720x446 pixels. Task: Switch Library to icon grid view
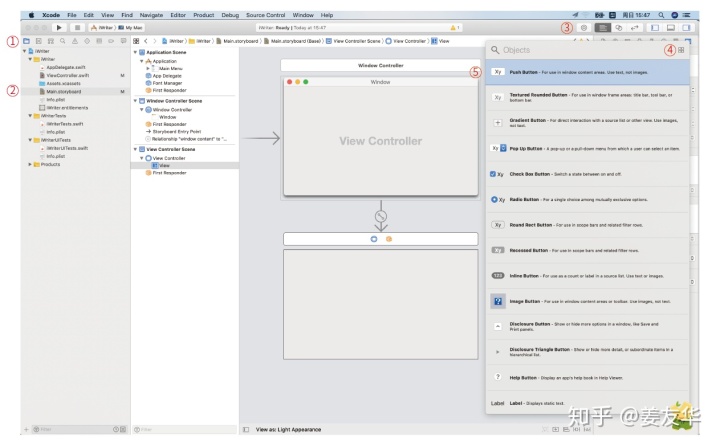click(681, 50)
